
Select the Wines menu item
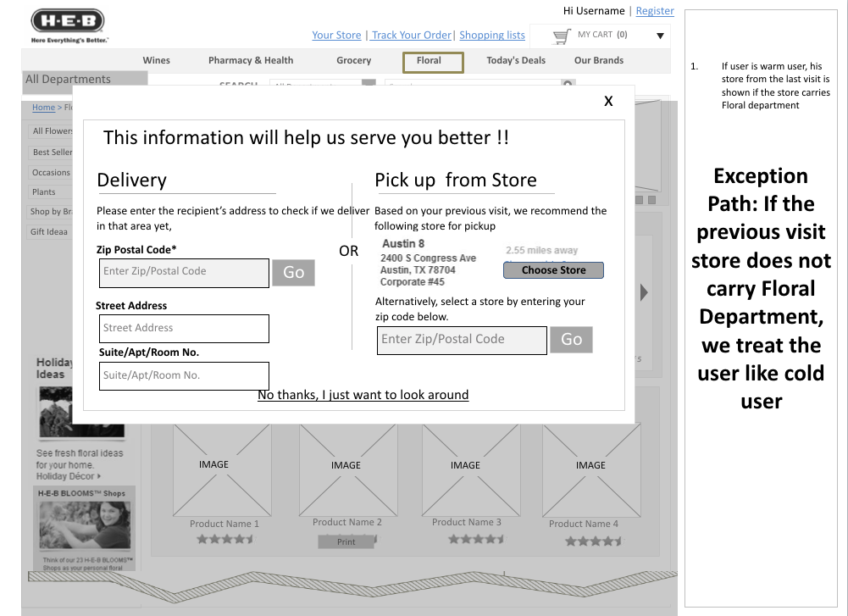coord(156,60)
